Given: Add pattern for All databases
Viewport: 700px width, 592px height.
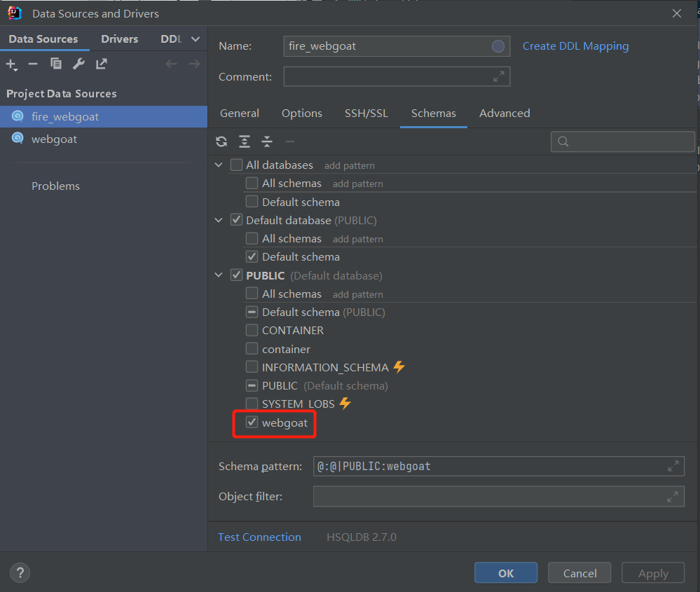Looking at the screenshot, I should coord(350,165).
